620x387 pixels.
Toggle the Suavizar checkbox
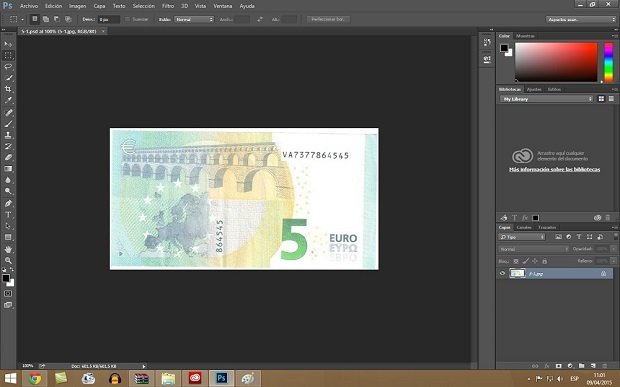[x=127, y=19]
